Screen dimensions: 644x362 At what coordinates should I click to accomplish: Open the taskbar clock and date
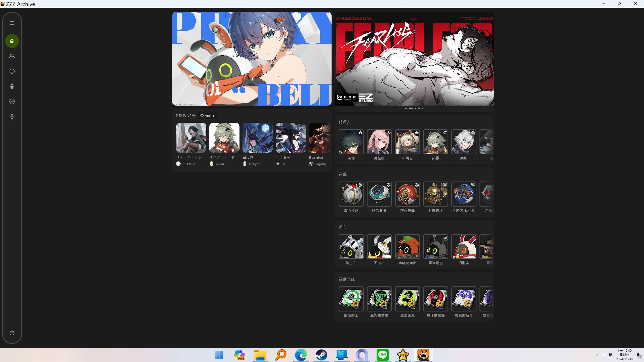624,355
